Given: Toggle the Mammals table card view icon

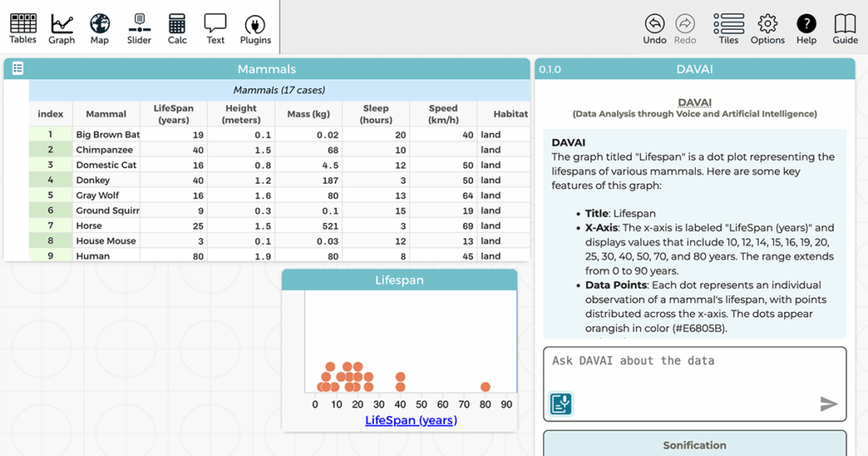Looking at the screenshot, I should [x=18, y=68].
